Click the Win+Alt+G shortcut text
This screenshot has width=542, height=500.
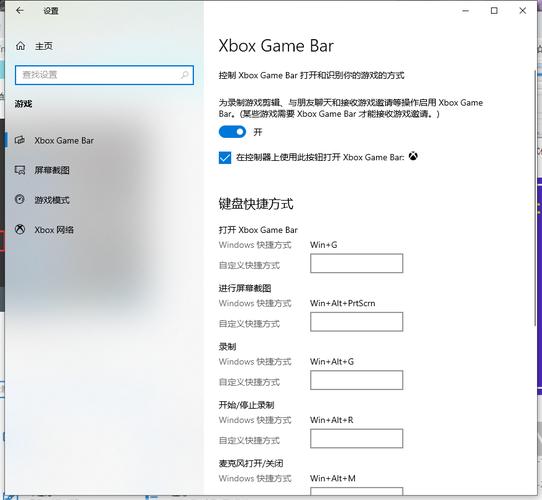tap(332, 362)
